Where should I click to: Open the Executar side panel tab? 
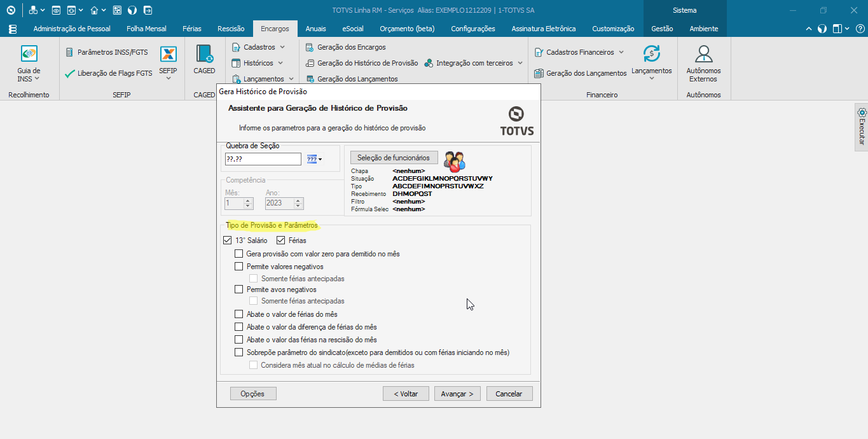pyautogui.click(x=862, y=127)
